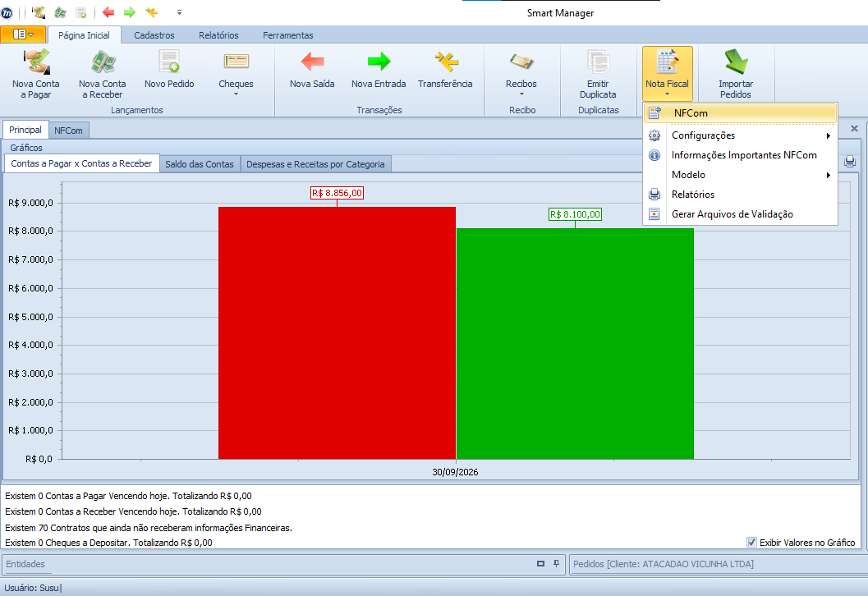The width and height of the screenshot is (868, 596).
Task: Click the red R$ 8.856,00 bar
Action: 338,332
